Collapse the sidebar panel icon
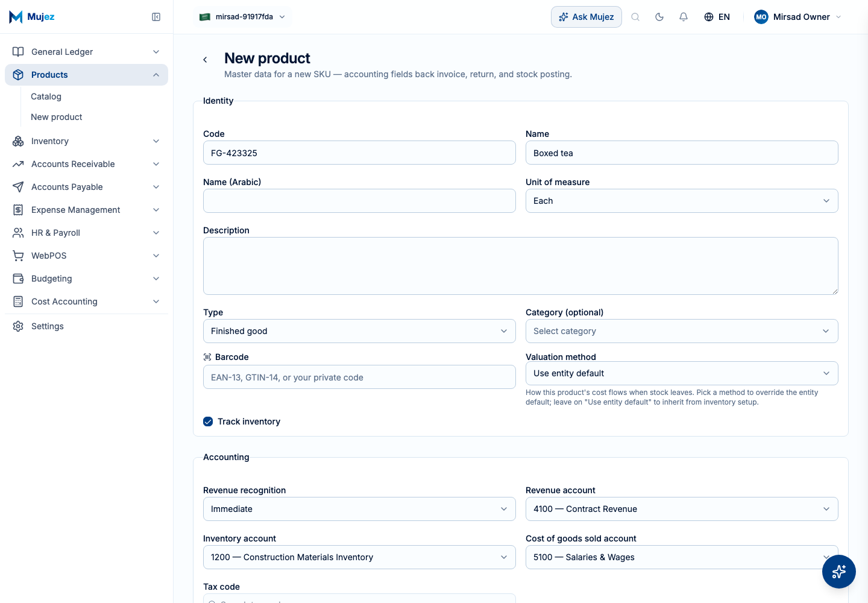The image size is (868, 603). click(156, 17)
